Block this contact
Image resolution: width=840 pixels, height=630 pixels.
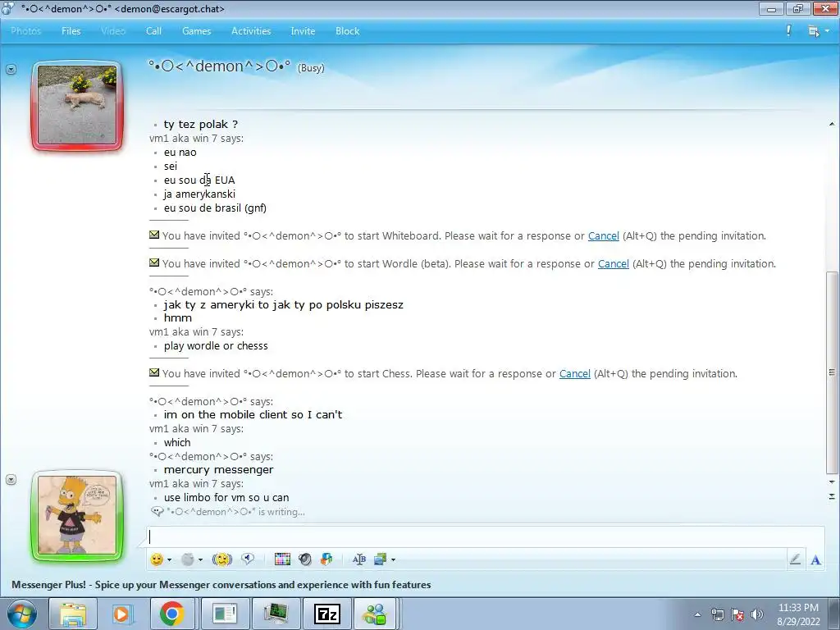347,31
